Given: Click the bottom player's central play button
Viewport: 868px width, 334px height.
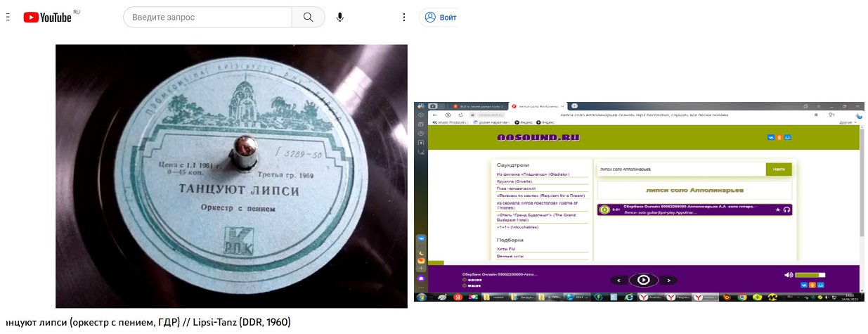Looking at the screenshot, I should [643, 280].
